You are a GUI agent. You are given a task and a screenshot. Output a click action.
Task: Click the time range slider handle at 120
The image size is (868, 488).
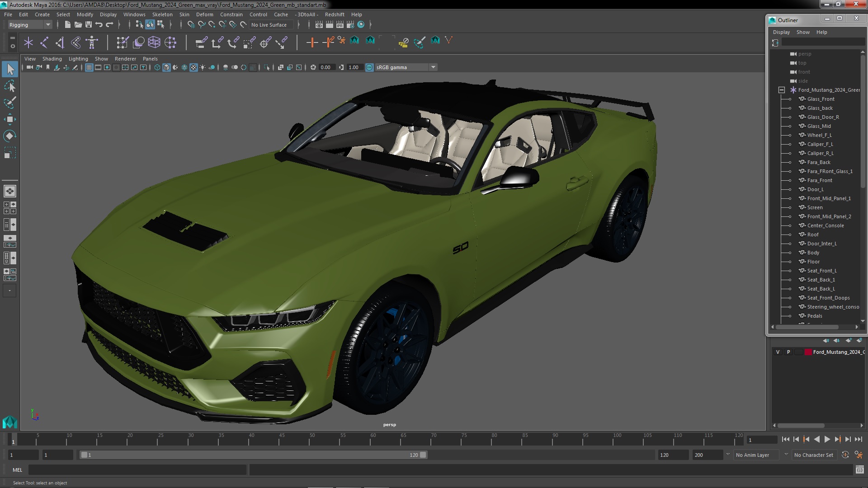tap(423, 455)
